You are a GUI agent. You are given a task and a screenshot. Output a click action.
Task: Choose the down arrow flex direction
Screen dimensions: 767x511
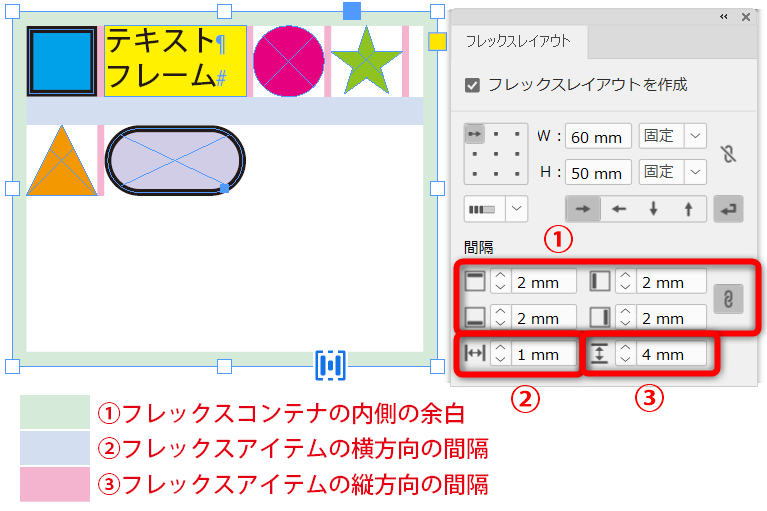(653, 209)
